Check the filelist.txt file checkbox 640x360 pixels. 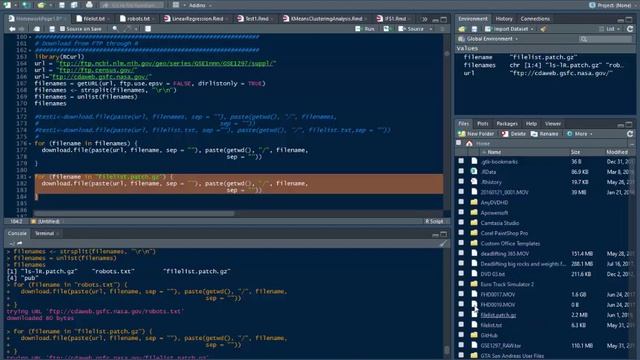[461, 324]
